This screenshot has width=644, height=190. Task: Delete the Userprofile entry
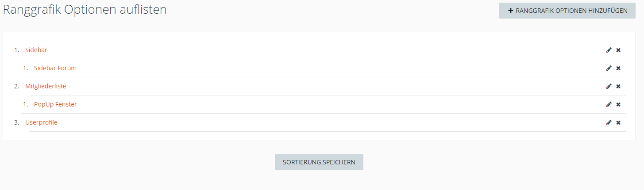pos(618,122)
